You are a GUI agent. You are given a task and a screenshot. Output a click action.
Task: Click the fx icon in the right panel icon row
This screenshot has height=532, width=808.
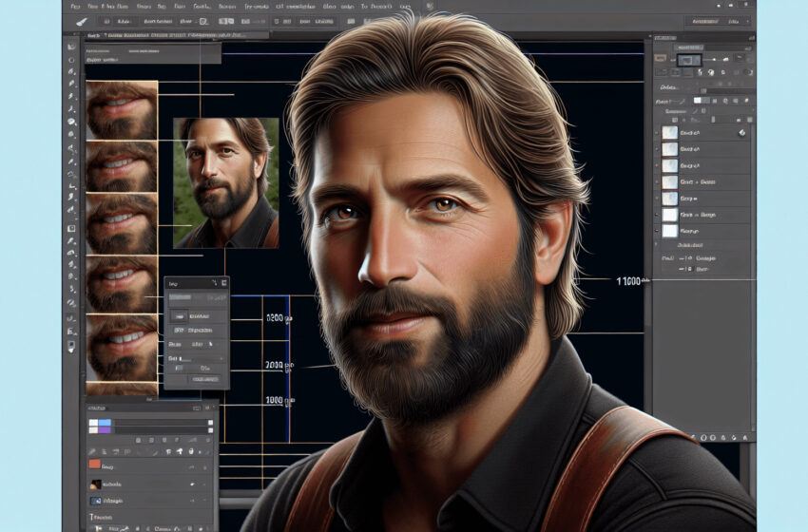[x=700, y=72]
